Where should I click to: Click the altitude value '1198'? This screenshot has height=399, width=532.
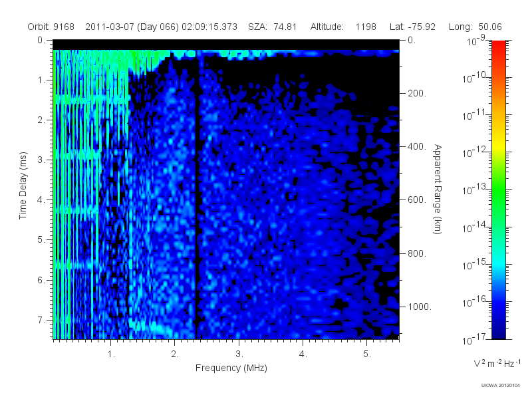366,27
